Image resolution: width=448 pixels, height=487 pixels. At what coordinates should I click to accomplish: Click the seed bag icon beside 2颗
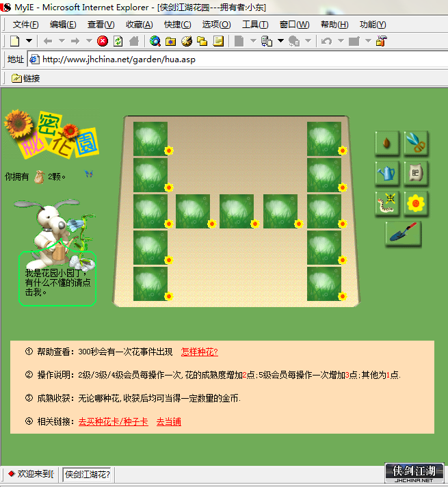coord(40,177)
